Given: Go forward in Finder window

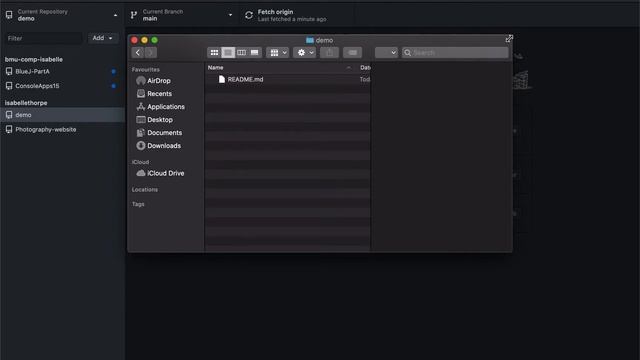Looking at the screenshot, I should point(151,53).
